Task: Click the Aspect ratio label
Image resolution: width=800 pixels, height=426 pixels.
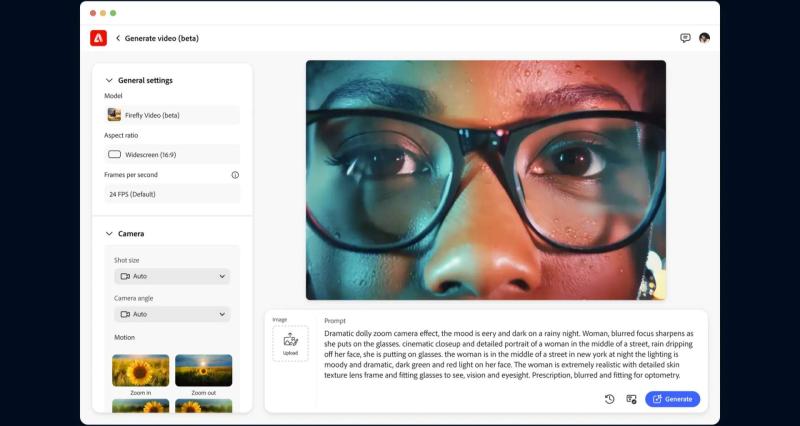Action: pos(121,136)
